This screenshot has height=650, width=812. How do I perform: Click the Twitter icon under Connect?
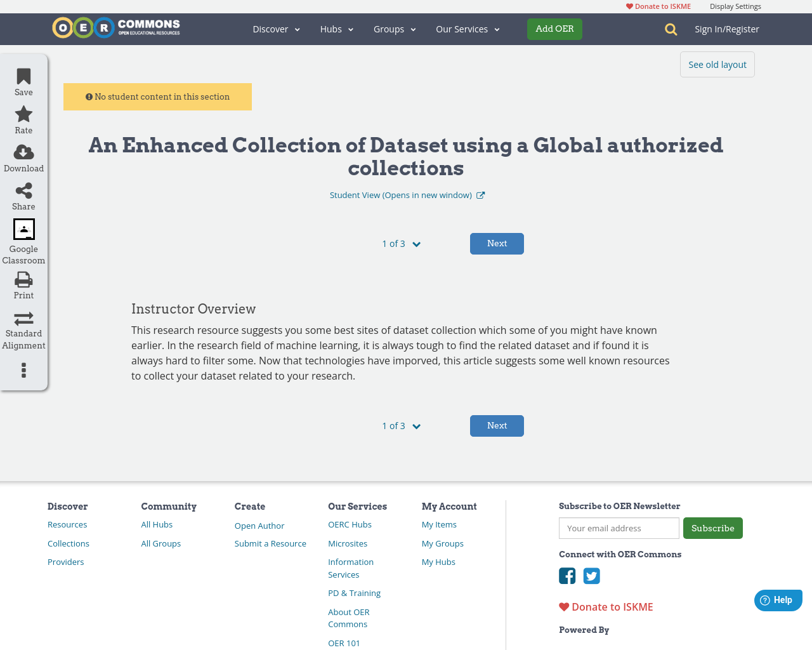click(x=592, y=576)
